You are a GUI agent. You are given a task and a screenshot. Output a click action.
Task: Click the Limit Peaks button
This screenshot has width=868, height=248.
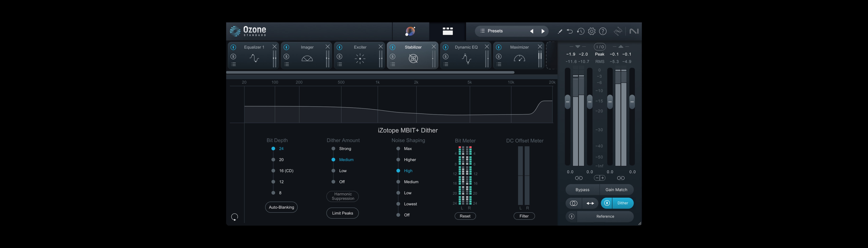click(343, 213)
